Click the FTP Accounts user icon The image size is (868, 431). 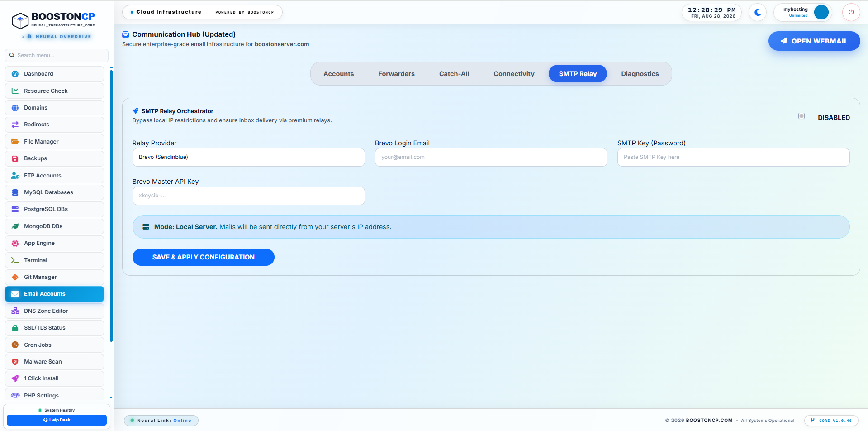(15, 176)
